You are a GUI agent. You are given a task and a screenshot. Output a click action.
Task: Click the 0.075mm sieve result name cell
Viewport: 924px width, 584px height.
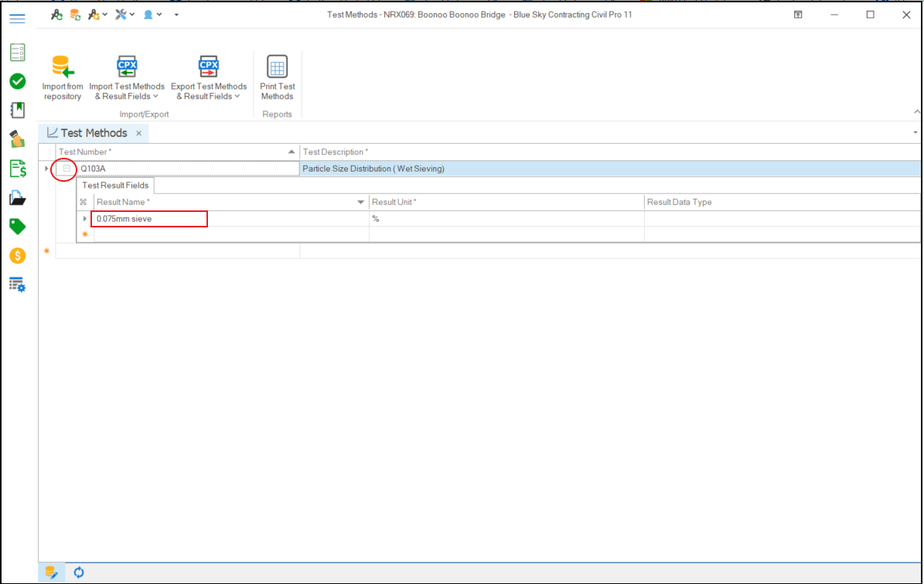pyautogui.click(x=150, y=219)
